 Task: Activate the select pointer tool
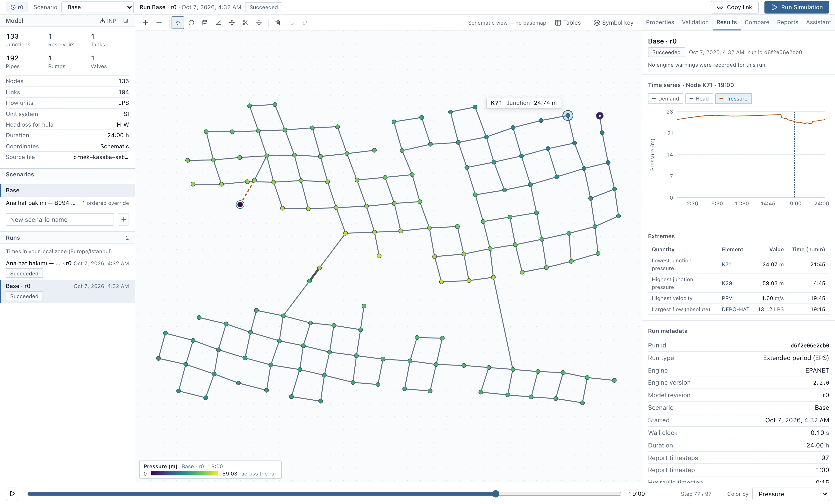178,23
